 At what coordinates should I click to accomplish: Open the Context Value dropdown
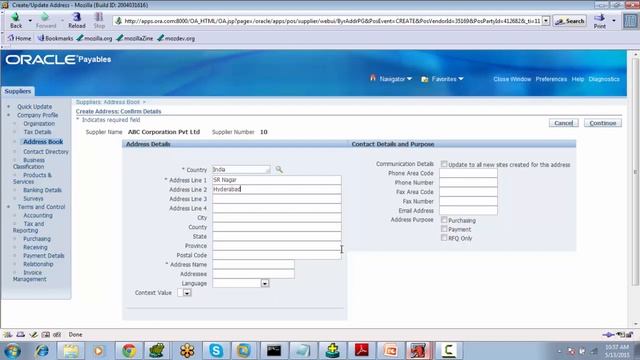(x=184, y=293)
